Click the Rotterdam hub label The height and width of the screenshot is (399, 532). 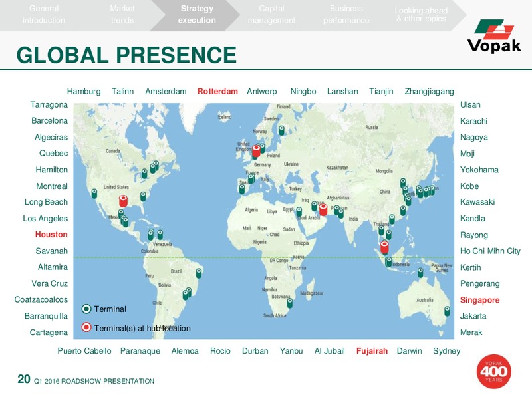[x=217, y=92]
